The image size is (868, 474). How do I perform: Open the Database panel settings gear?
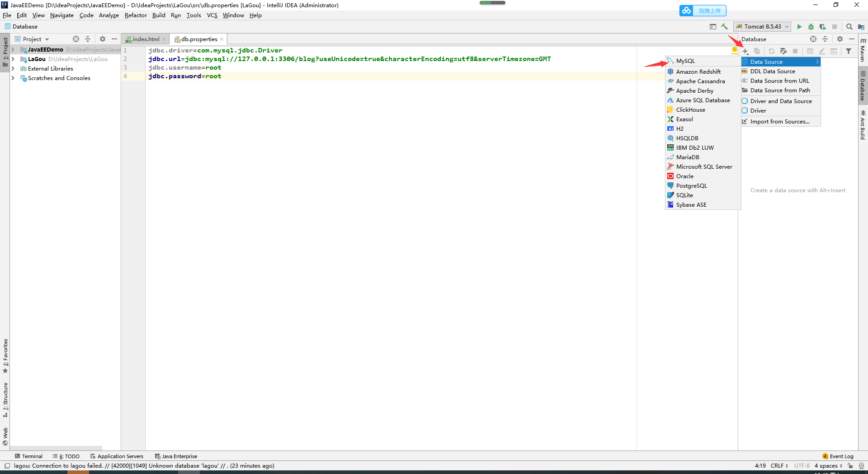(x=840, y=39)
